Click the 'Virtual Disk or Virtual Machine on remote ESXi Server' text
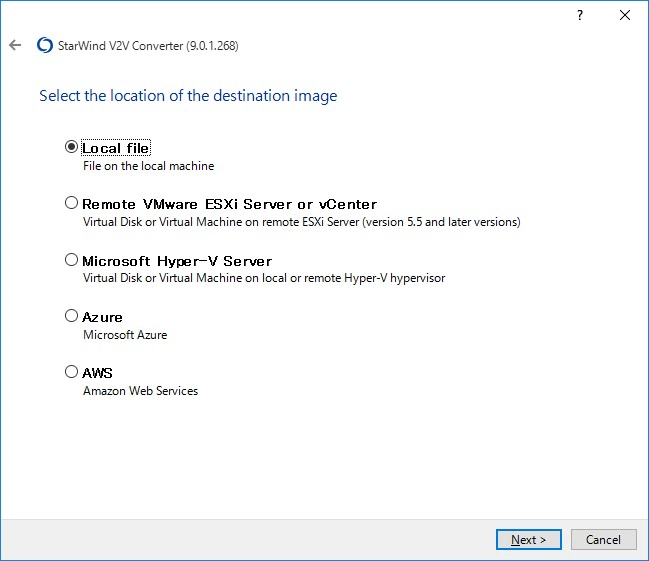 click(x=221, y=222)
